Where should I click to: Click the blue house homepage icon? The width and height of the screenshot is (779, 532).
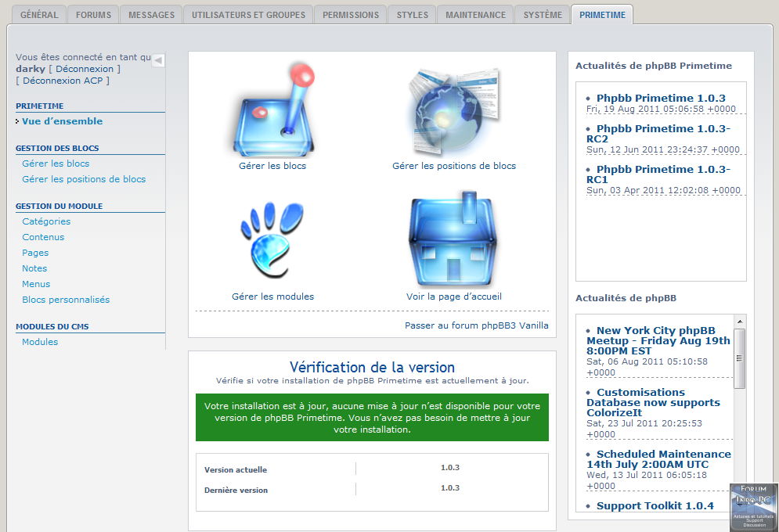click(453, 238)
